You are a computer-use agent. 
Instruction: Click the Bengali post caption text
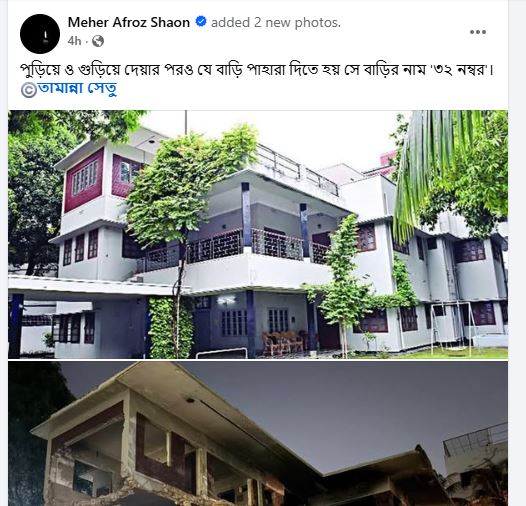click(257, 70)
